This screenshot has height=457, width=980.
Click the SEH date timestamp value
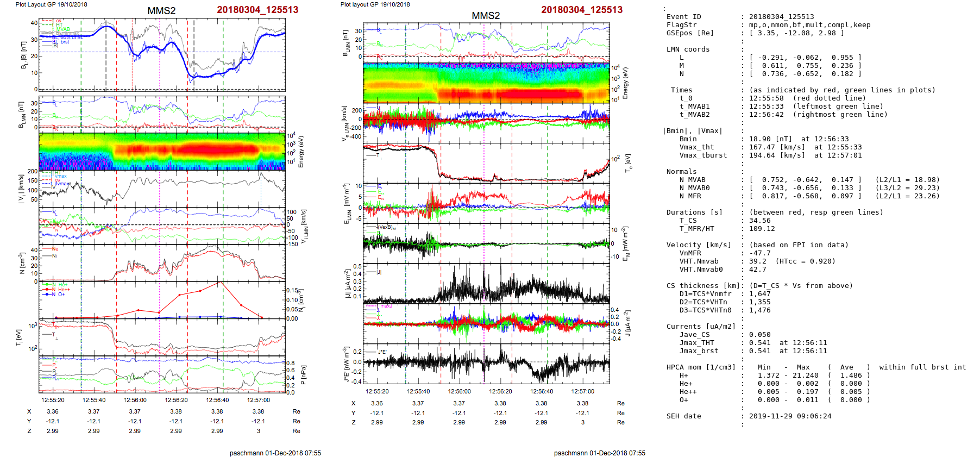click(x=788, y=416)
